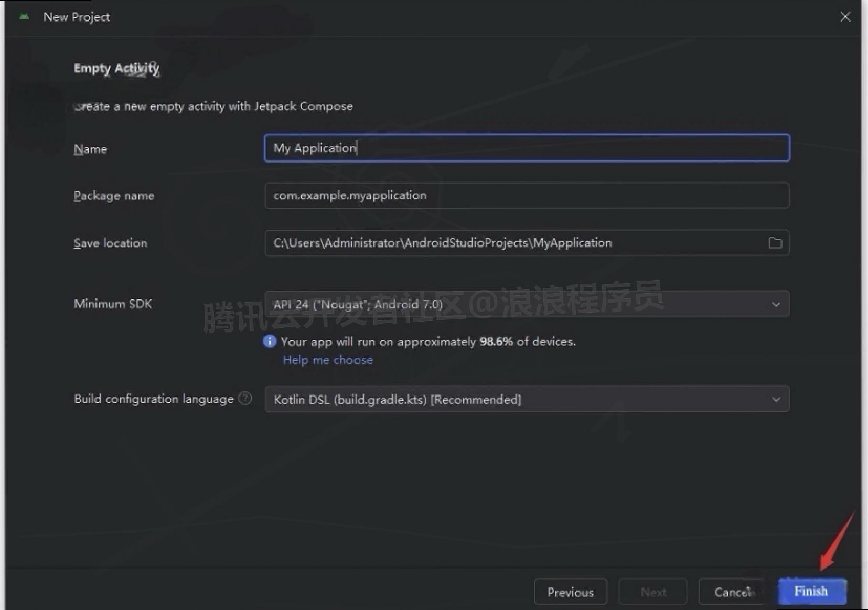Click the Previous button
Image resolution: width=868 pixels, height=610 pixels.
(570, 592)
